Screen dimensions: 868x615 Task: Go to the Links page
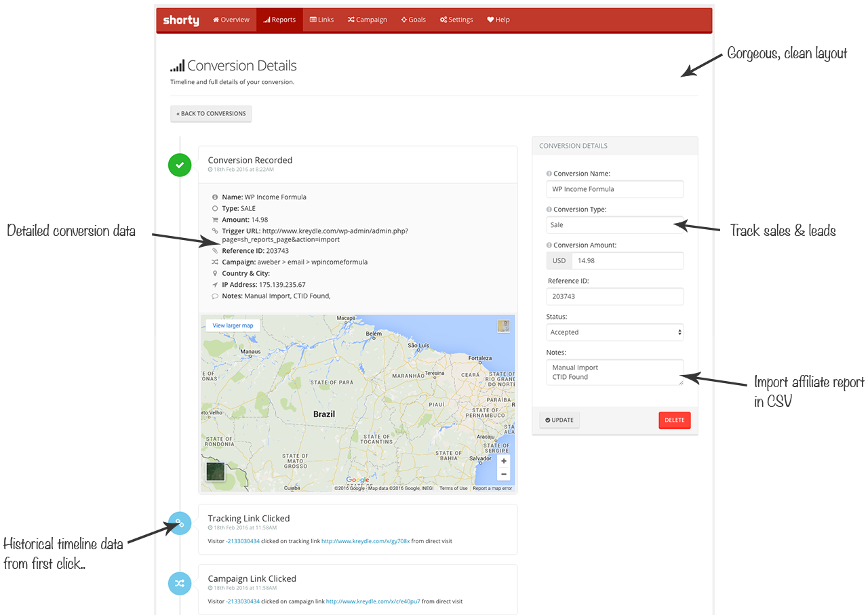[322, 20]
